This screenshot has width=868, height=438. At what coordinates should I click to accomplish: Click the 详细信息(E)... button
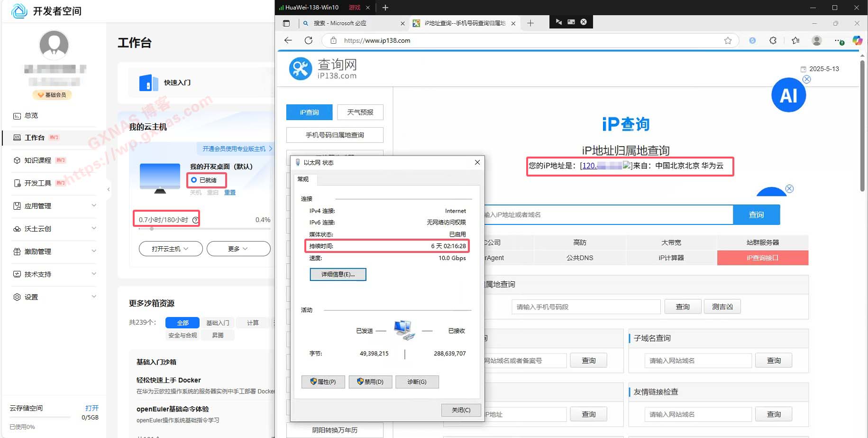(x=338, y=274)
